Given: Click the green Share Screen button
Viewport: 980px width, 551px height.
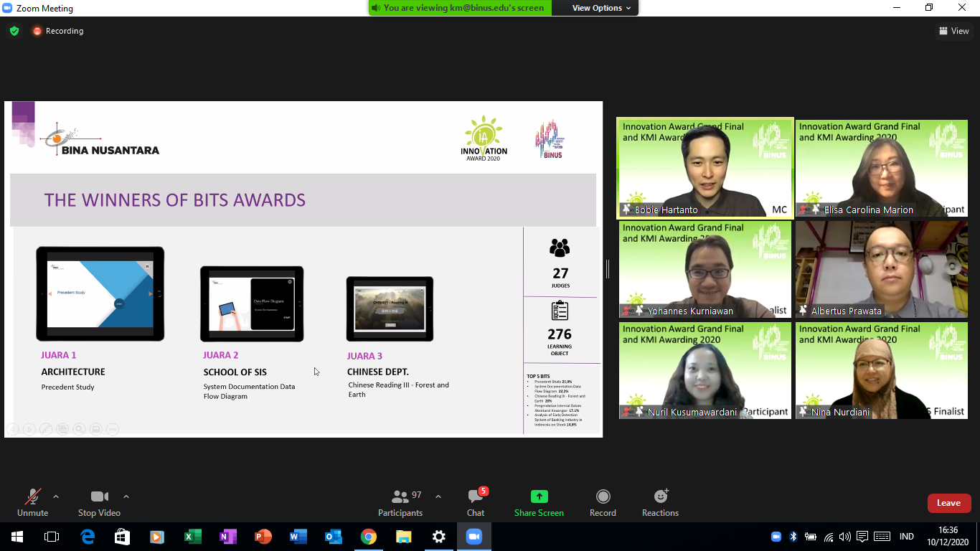Looking at the screenshot, I should click(539, 502).
